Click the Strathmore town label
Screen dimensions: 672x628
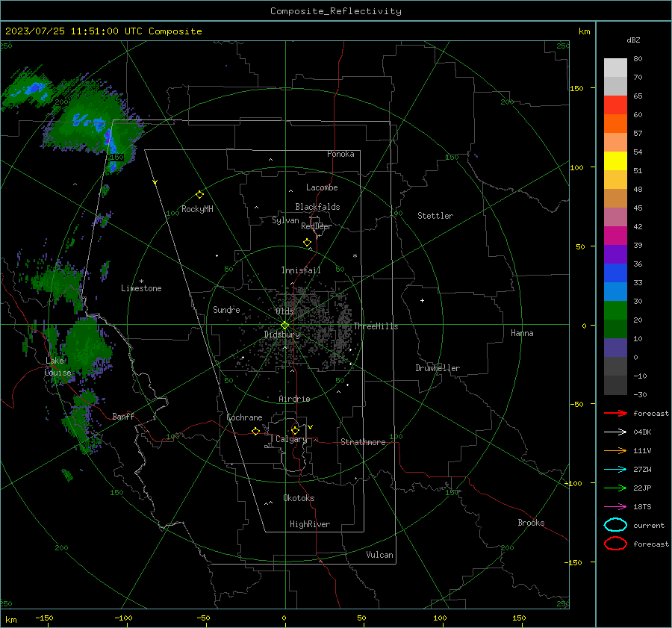pyautogui.click(x=363, y=442)
